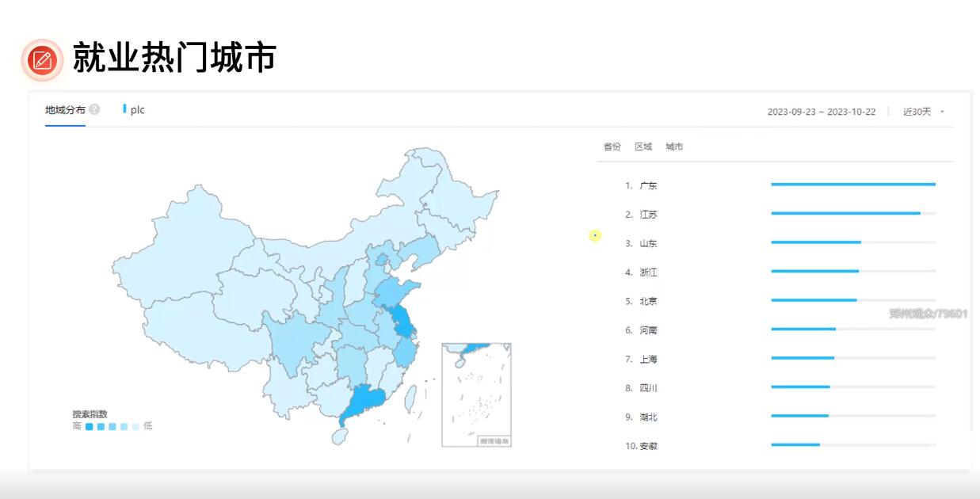Screen dimensions: 980x499
Task: Open the 2023-09-23 ~ 2023-10-22 date range picker
Action: 821,112
